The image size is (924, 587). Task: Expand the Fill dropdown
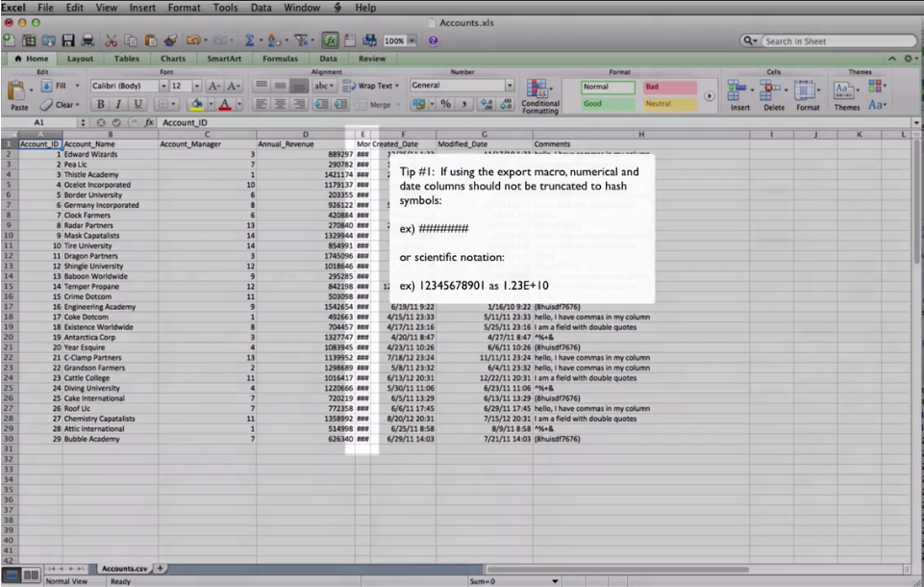click(x=77, y=87)
